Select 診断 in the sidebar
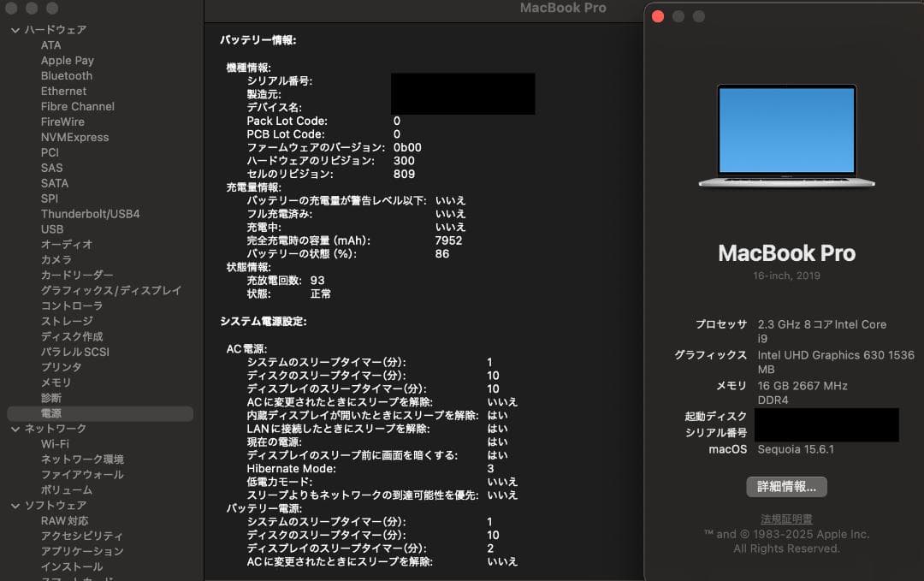Viewport: 924px width, 581px height. [x=49, y=398]
